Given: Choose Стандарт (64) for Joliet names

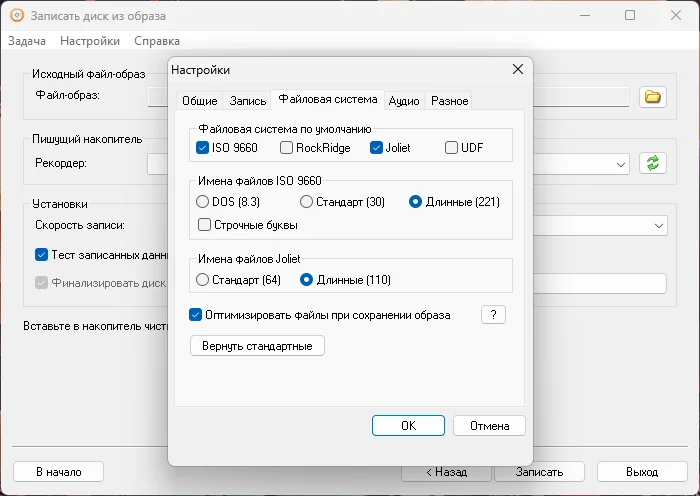Looking at the screenshot, I should 203,280.
